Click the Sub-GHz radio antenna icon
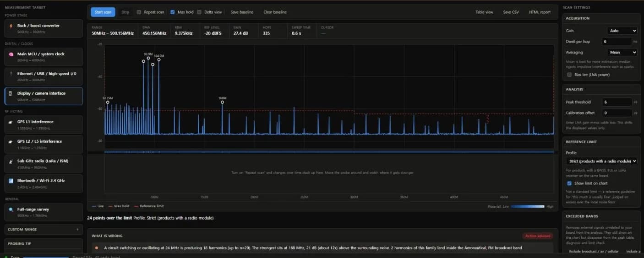644x258 pixels. (11, 161)
